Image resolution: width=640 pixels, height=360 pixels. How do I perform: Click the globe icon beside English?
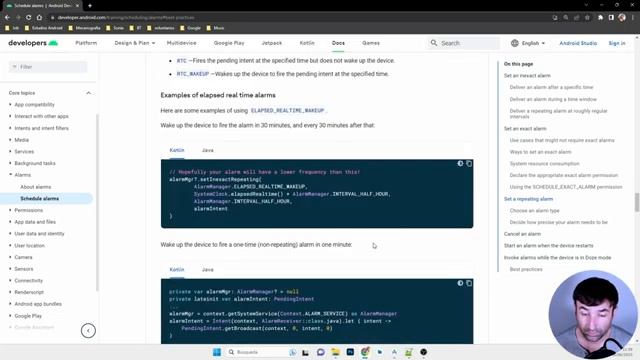point(515,43)
